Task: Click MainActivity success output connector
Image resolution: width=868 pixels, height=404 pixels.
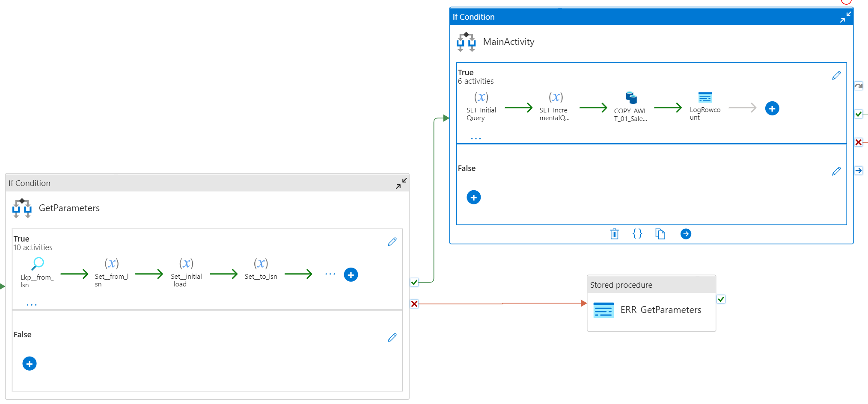Action: tap(859, 114)
